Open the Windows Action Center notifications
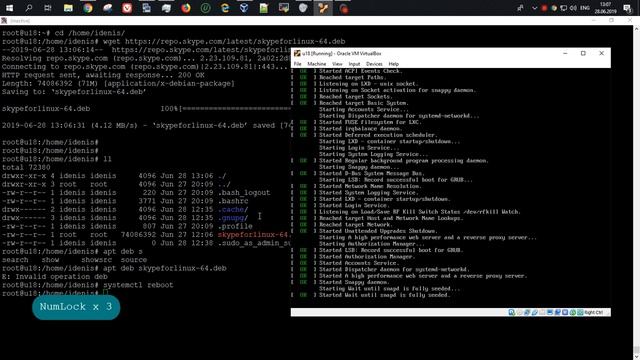Viewport: 640px width, 360px height. click(628, 8)
